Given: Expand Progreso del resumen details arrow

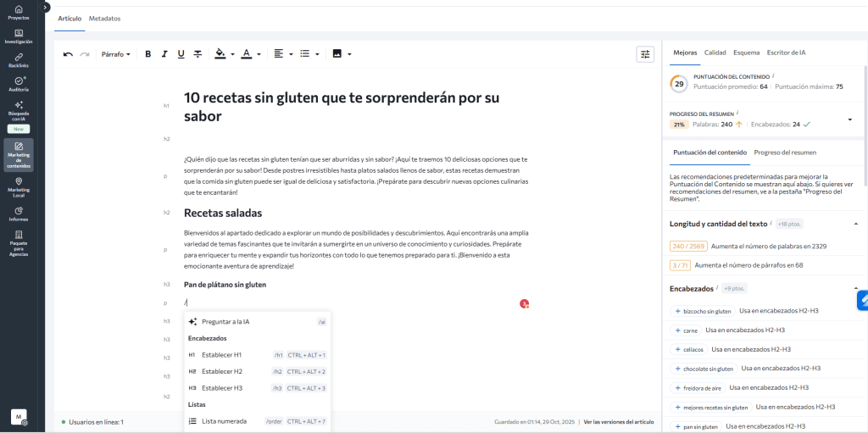Looking at the screenshot, I should pyautogui.click(x=849, y=119).
